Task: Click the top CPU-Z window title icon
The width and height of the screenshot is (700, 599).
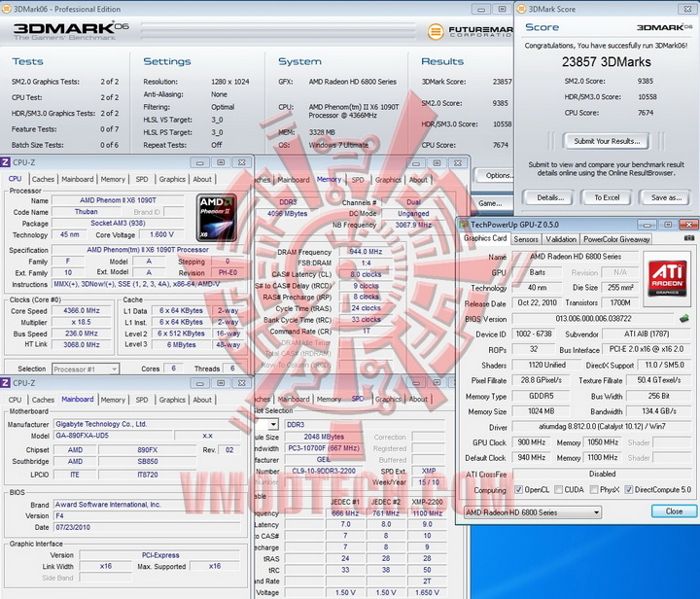Action: (x=5, y=162)
